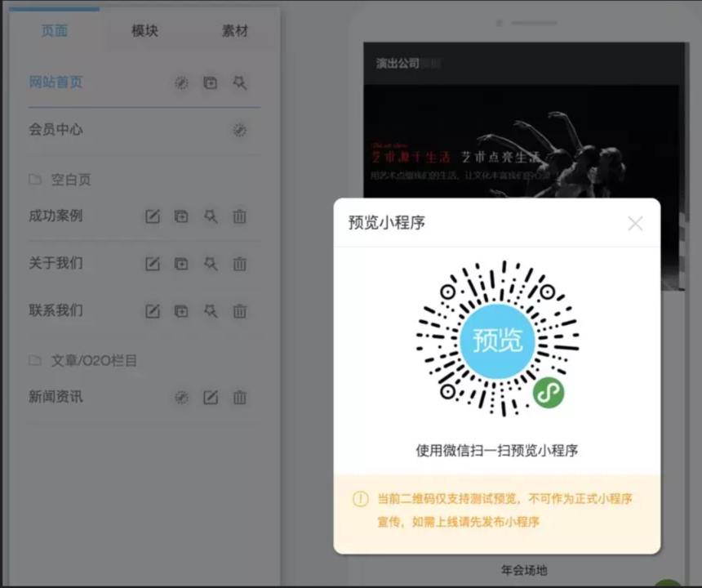
Task: Click the pin icon for 网站首页
Action: point(239,82)
